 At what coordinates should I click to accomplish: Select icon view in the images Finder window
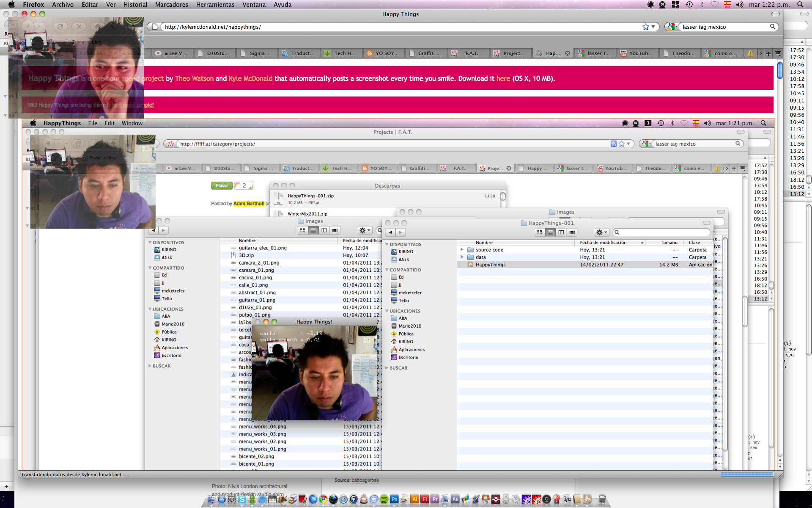(302, 230)
